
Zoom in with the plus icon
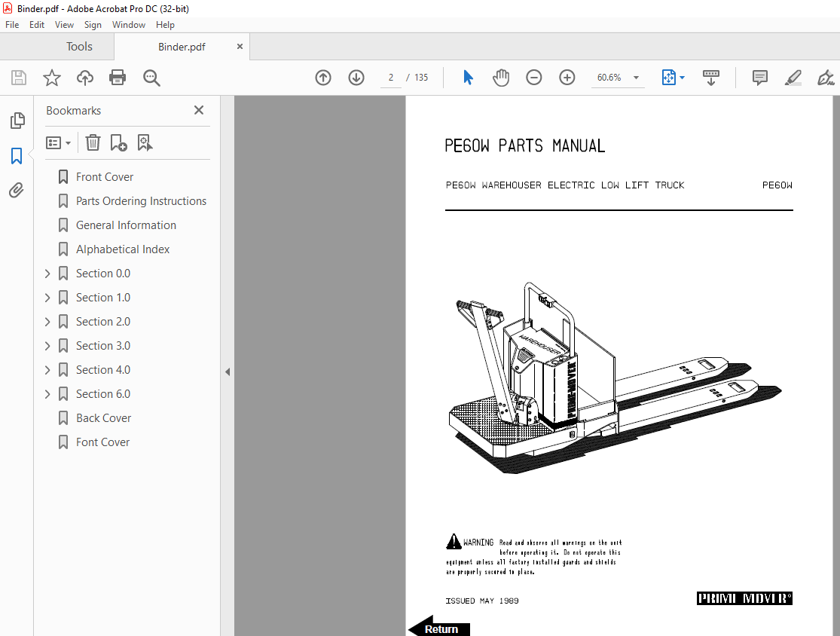[567, 78]
